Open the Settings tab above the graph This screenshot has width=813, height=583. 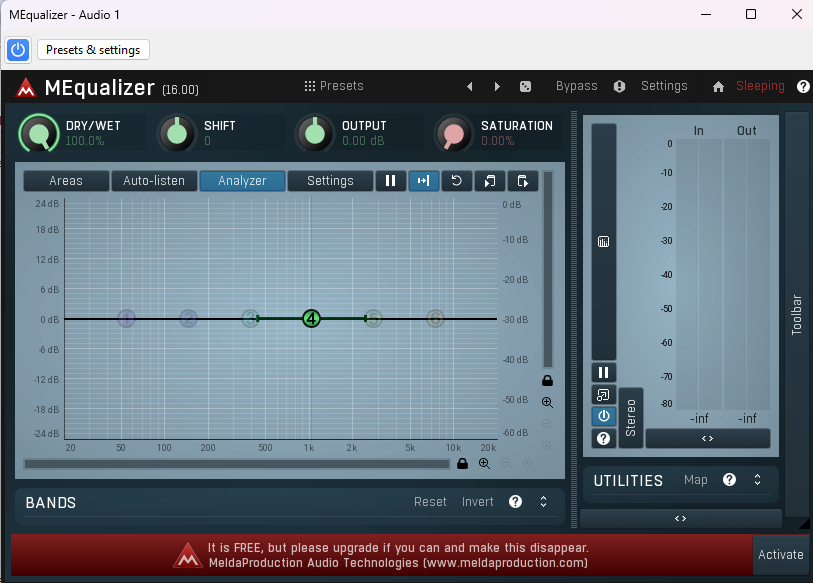coord(330,181)
